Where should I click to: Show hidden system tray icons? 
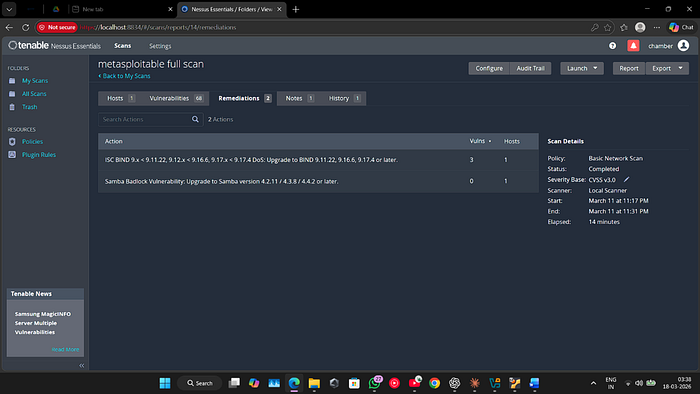(x=593, y=383)
